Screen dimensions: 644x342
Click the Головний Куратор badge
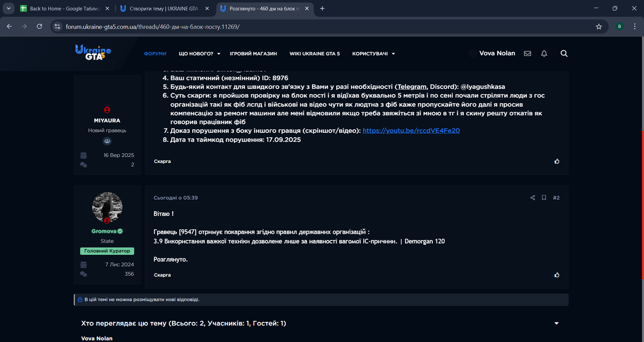(x=107, y=251)
